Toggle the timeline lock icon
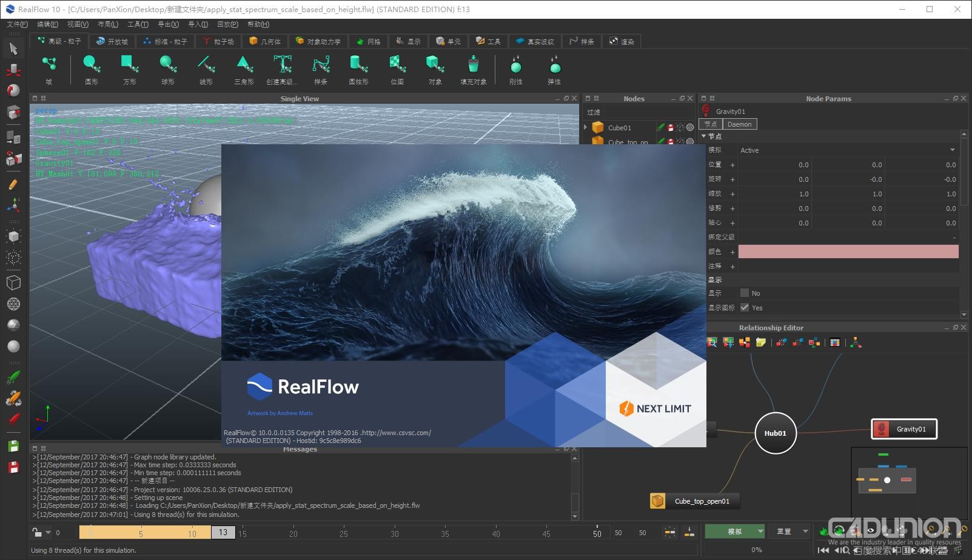972x560 pixels. [x=37, y=533]
